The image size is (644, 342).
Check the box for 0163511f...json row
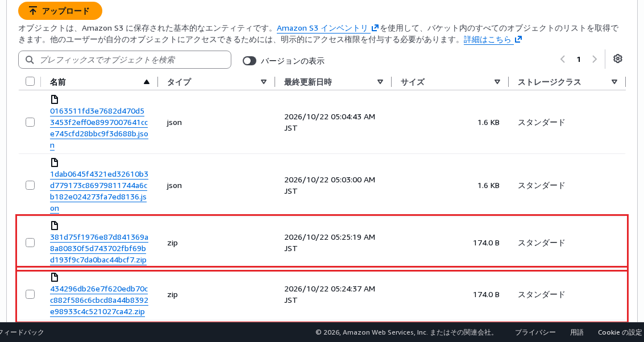(30, 122)
